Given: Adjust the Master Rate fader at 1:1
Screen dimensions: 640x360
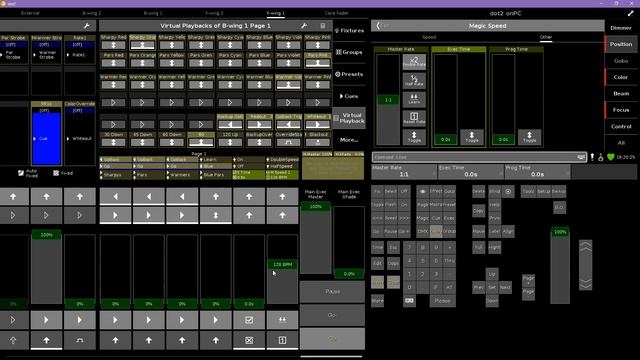Looking at the screenshot, I should point(388,100).
